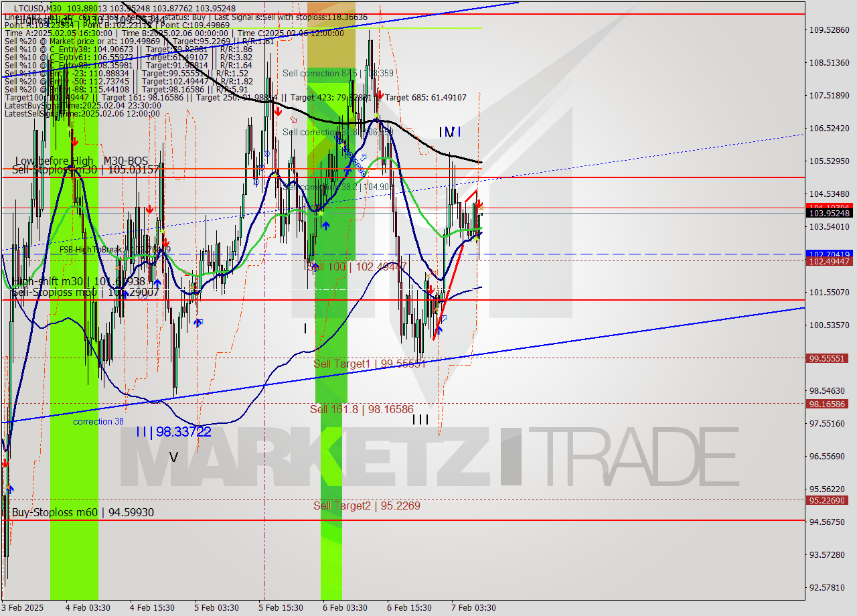Click the M30-BOS annotation text

(127, 161)
